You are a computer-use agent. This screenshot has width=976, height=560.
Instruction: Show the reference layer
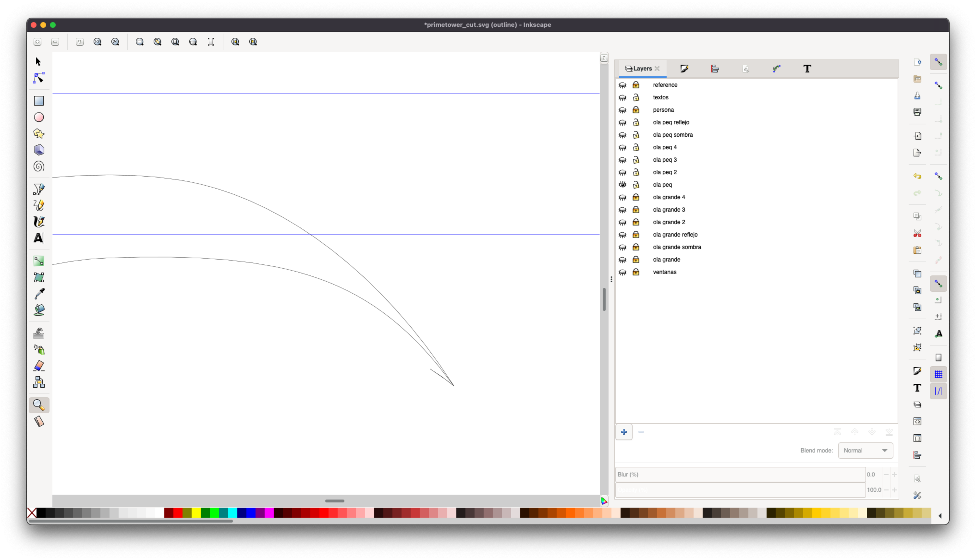622,85
